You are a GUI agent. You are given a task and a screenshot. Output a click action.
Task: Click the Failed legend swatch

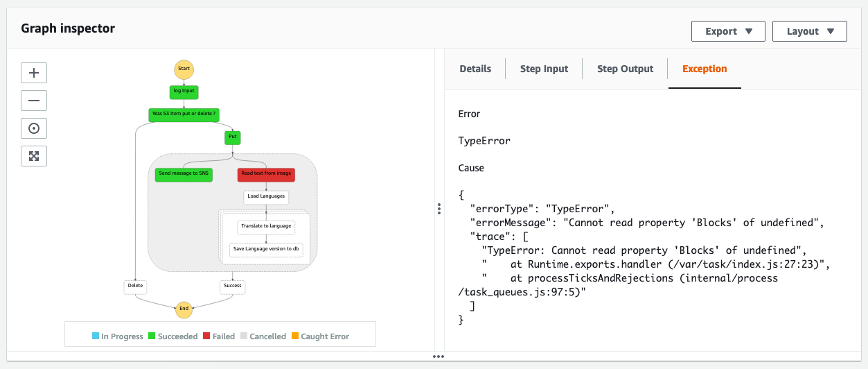pos(206,336)
